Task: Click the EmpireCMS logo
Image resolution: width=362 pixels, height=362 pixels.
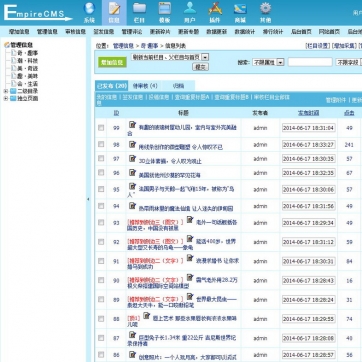Action: (37, 13)
